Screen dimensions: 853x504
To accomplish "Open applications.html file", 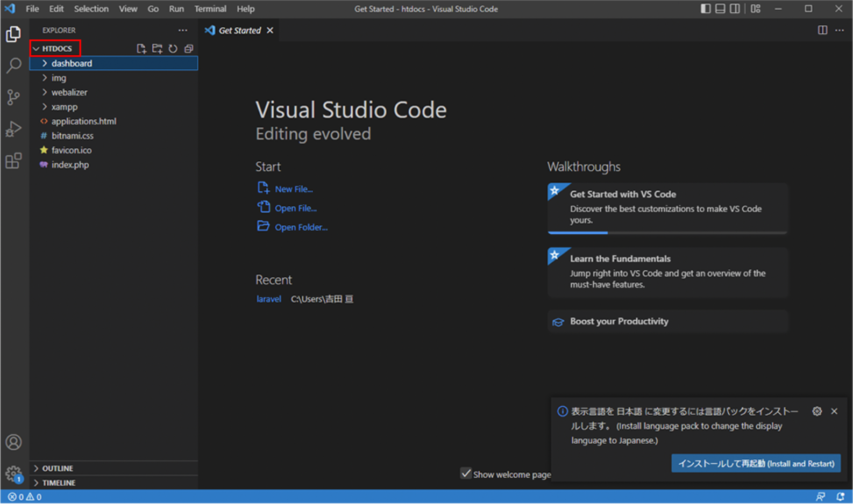I will point(114,121).
